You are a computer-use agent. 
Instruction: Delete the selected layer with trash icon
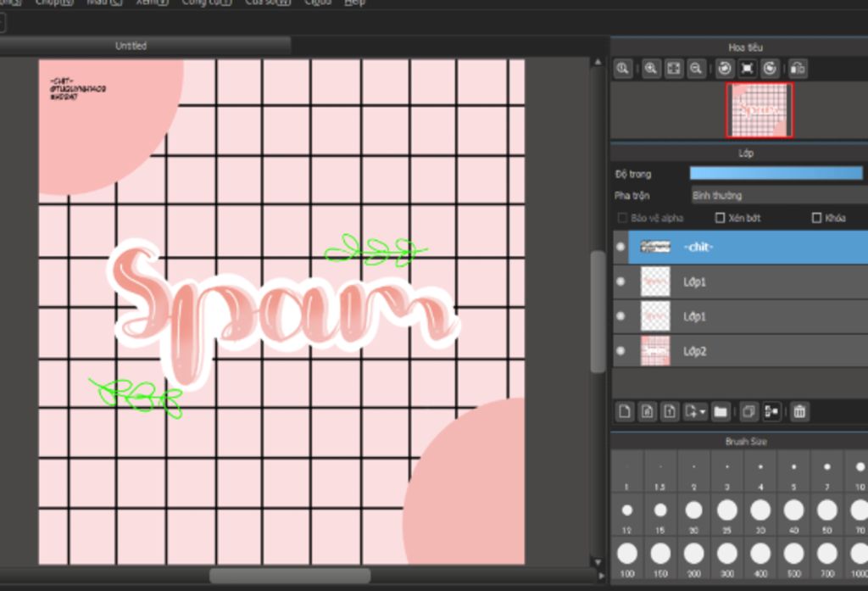pyautogui.click(x=799, y=411)
